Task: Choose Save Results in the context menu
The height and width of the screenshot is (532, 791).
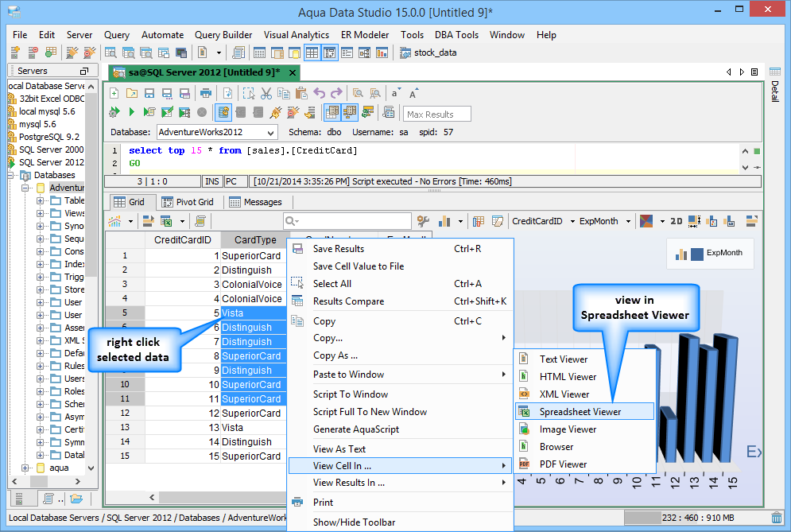Action: 401,249
